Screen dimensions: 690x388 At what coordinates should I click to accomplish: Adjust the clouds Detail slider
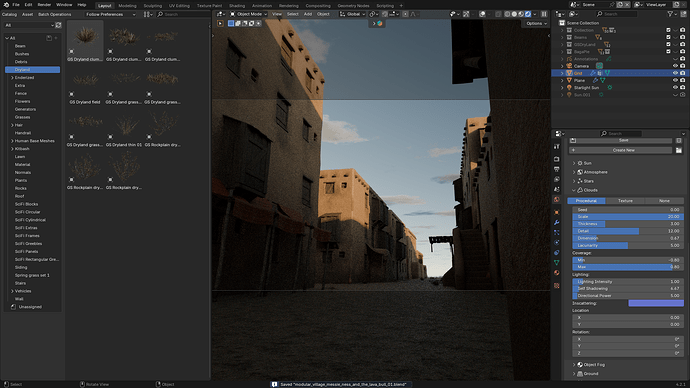coord(628,231)
